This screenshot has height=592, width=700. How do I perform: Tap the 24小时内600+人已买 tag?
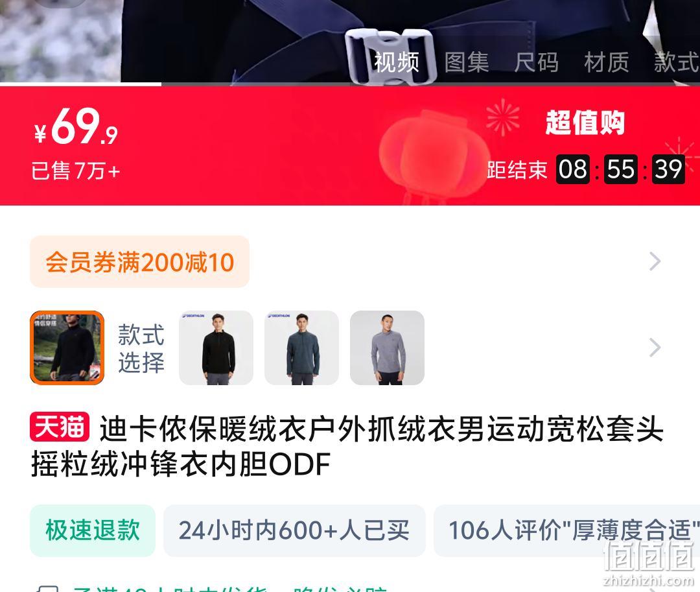(294, 530)
